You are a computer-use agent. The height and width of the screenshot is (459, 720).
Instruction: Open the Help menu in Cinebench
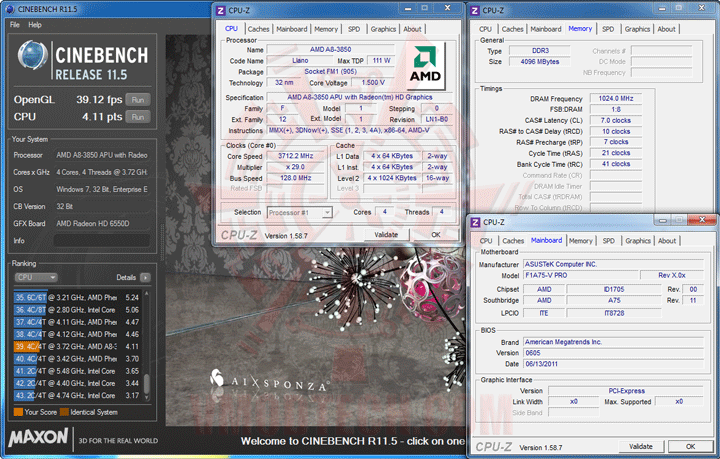point(35,25)
